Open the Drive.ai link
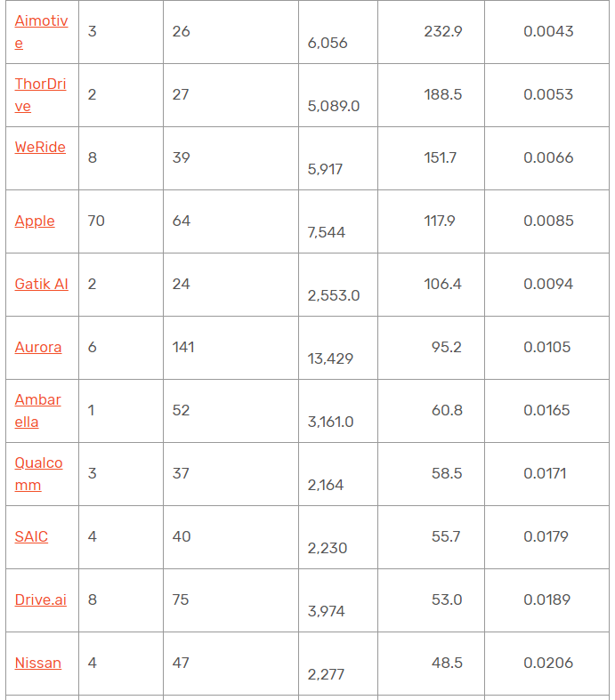 coord(41,599)
